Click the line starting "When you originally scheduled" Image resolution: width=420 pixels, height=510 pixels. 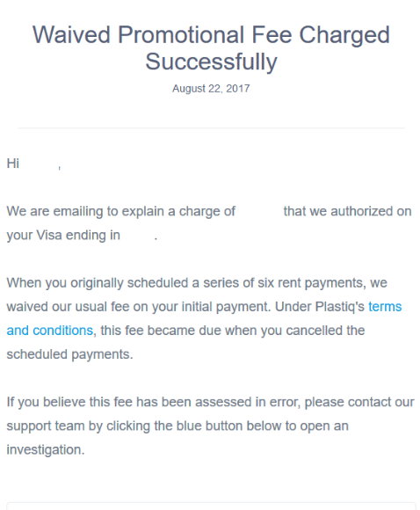pyautogui.click(x=197, y=283)
